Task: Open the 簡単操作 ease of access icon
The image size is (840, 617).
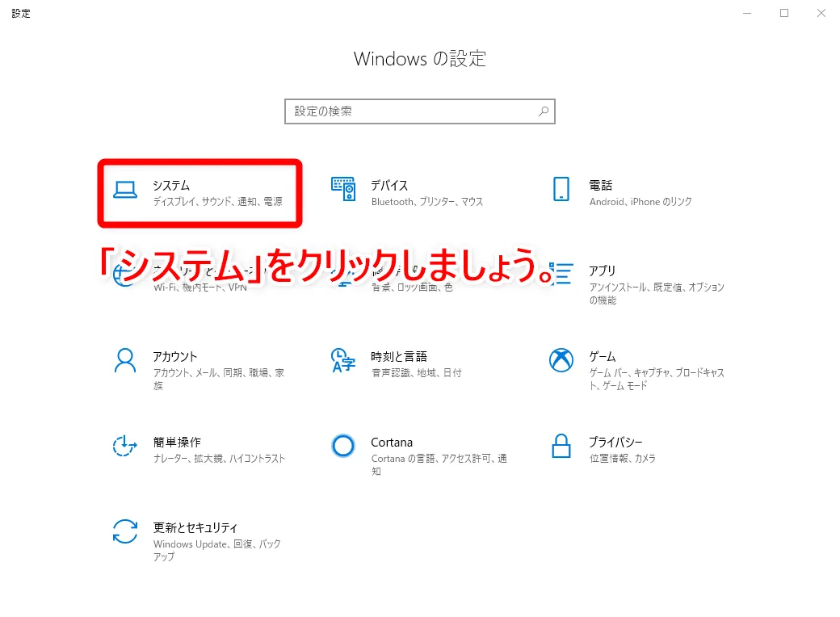Action: point(125,446)
